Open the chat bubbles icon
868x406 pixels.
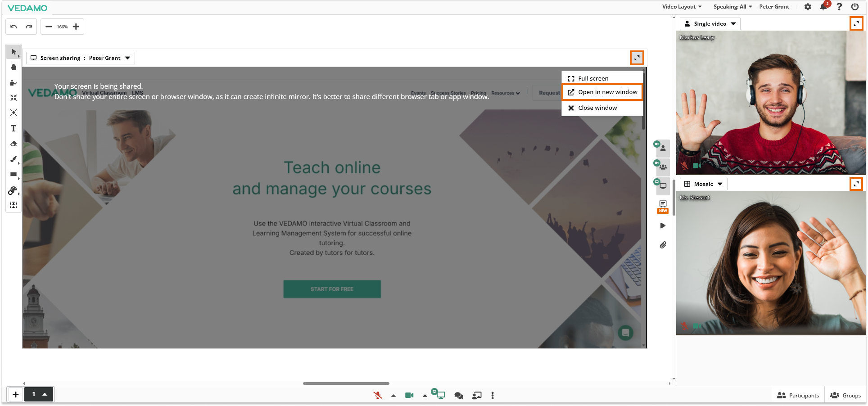tap(459, 396)
